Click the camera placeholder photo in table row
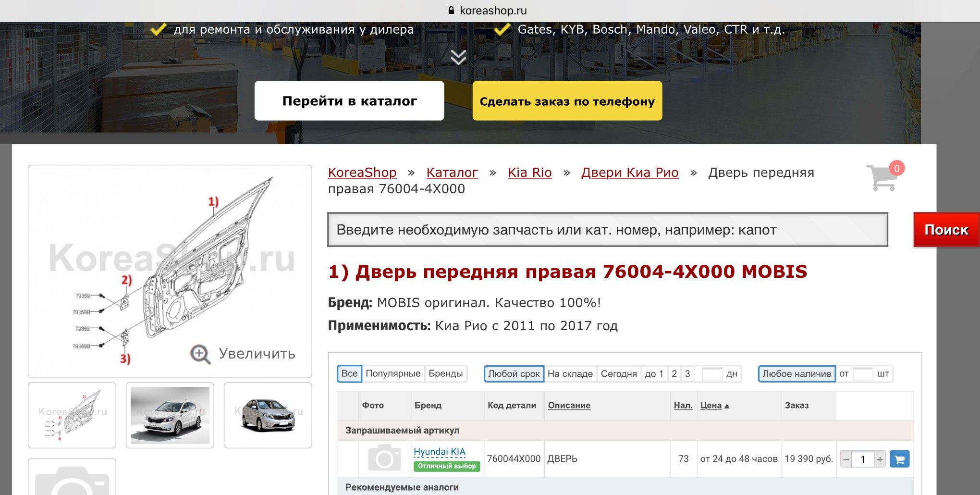Screen dimensions: 980x495 point(384,458)
